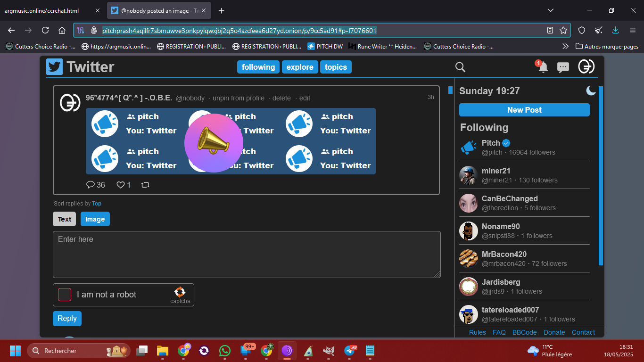Viewport: 644px width, 362px height.
Task: Click the captcha refresh logo
Action: [x=180, y=292]
